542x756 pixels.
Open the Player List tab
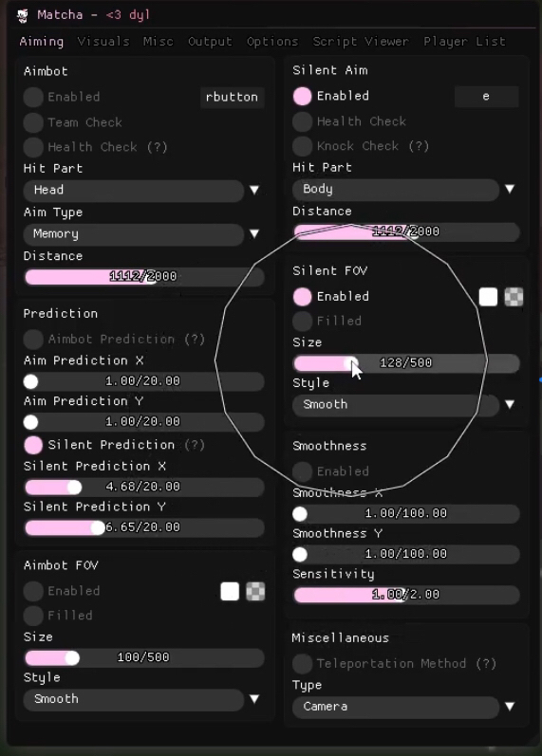point(464,42)
